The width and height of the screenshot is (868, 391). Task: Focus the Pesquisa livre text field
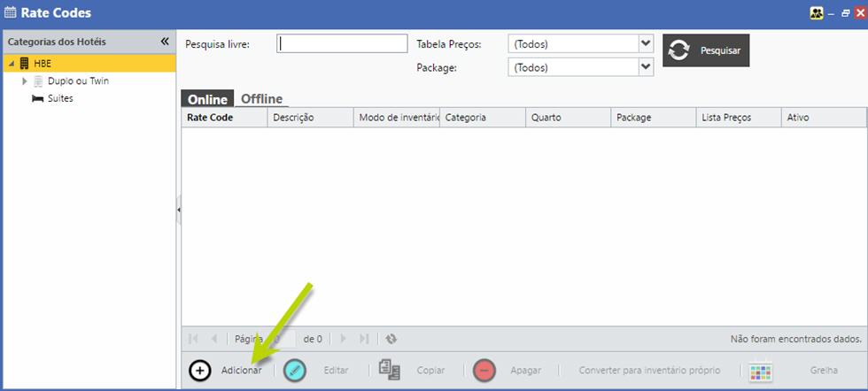(x=342, y=44)
